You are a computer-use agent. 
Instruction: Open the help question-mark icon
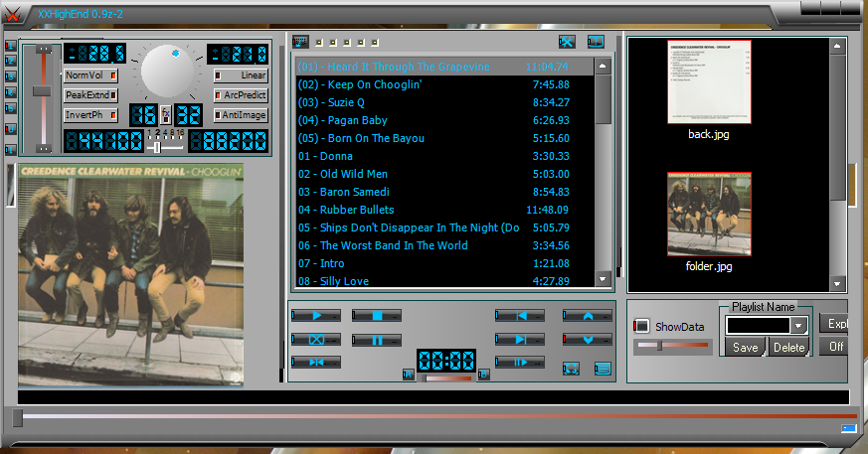tap(596, 42)
